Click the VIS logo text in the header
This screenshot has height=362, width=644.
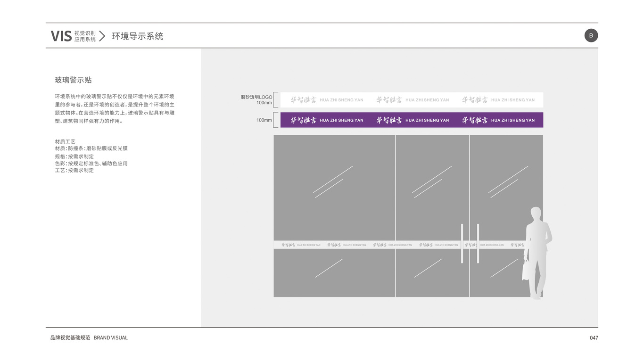tap(61, 36)
